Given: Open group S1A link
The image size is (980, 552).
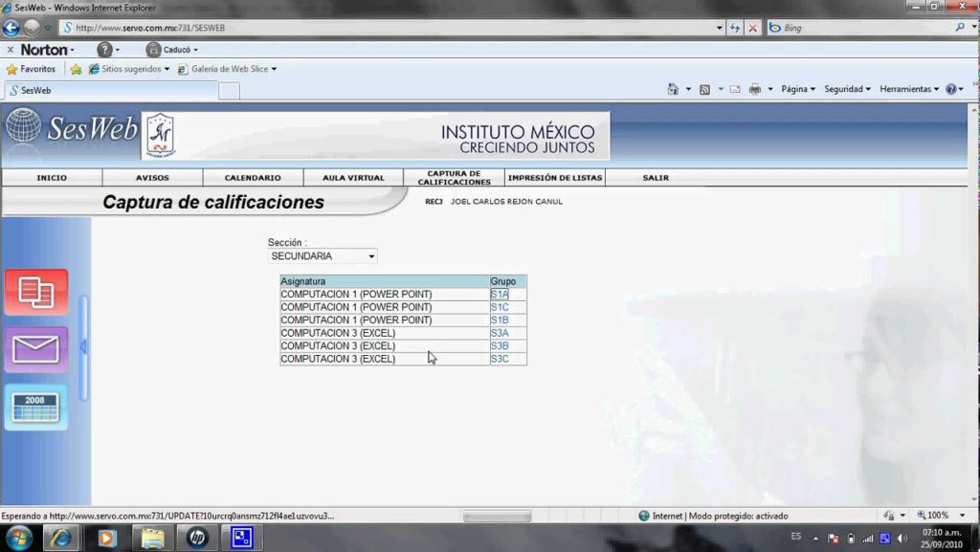Looking at the screenshot, I should coord(499,295).
